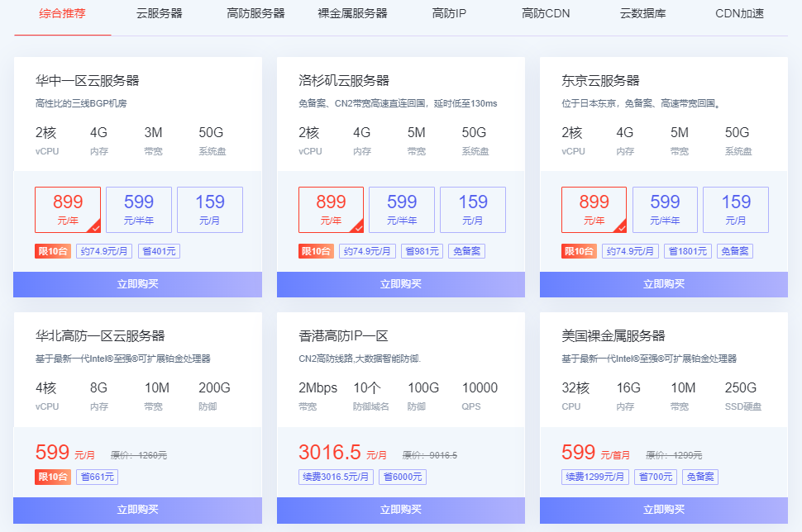This screenshot has height=532, width=802.
Task: Click CN2高防线路,大数据智能防御 description
Action: coord(359,359)
